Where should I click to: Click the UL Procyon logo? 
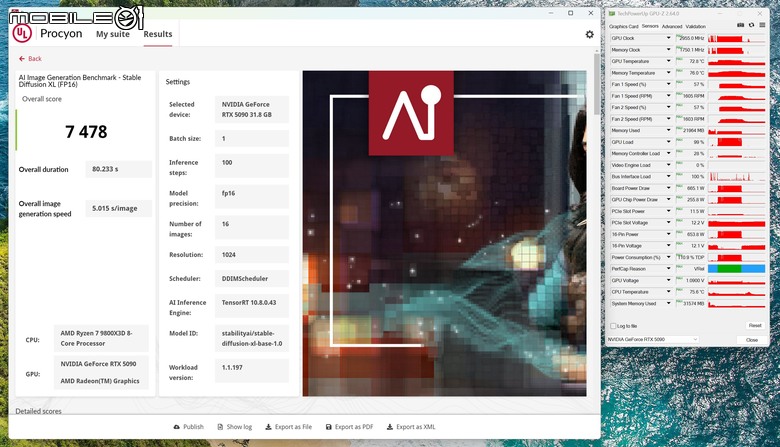22,33
